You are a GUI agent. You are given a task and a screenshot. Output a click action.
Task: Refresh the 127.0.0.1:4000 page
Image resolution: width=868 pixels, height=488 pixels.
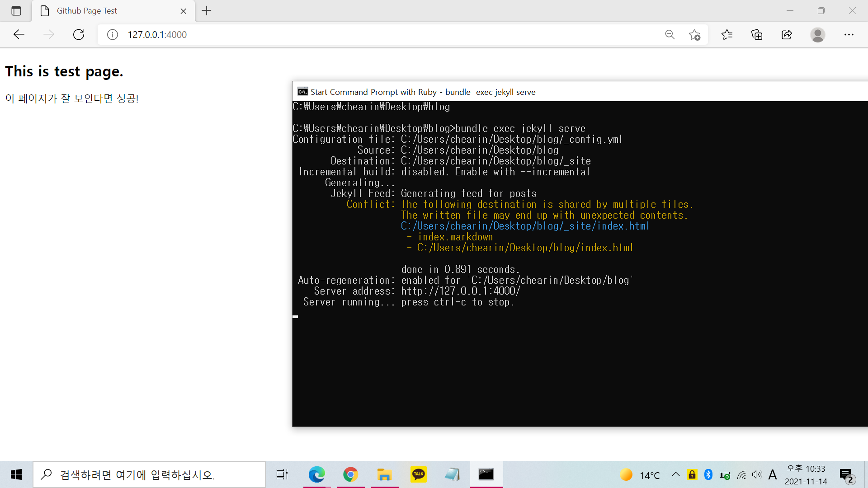coord(79,34)
